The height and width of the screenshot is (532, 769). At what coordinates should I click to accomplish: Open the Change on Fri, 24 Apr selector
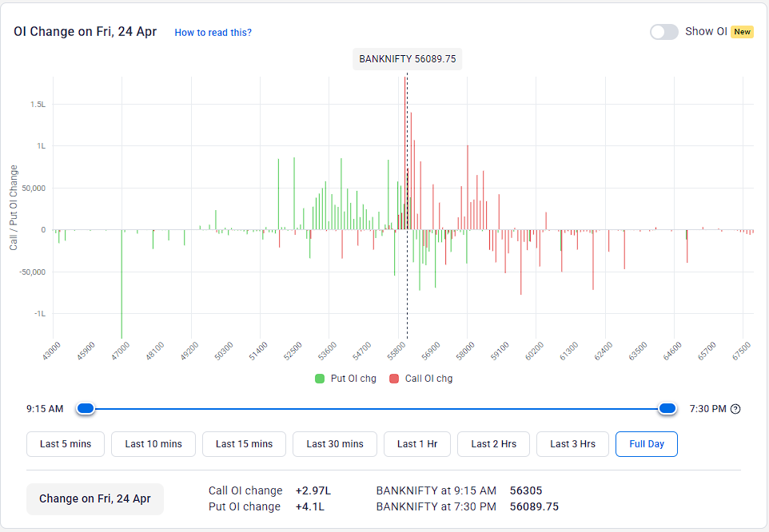pos(94,498)
